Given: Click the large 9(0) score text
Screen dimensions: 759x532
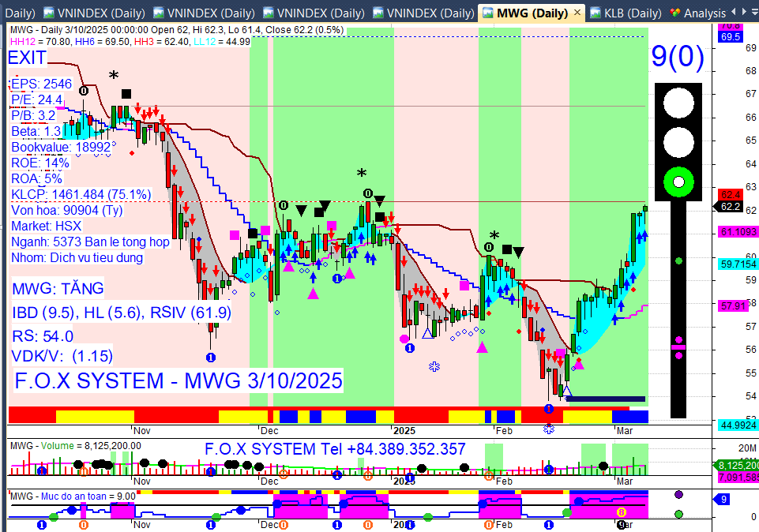Looking at the screenshot, I should [x=678, y=56].
